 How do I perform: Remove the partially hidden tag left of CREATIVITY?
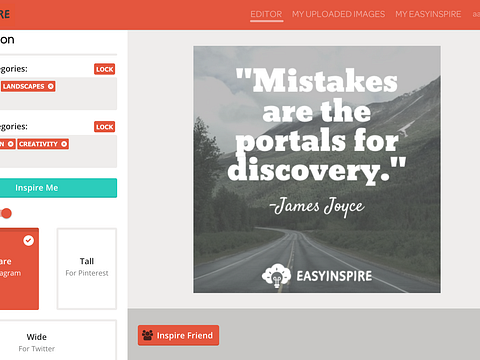click(11, 144)
